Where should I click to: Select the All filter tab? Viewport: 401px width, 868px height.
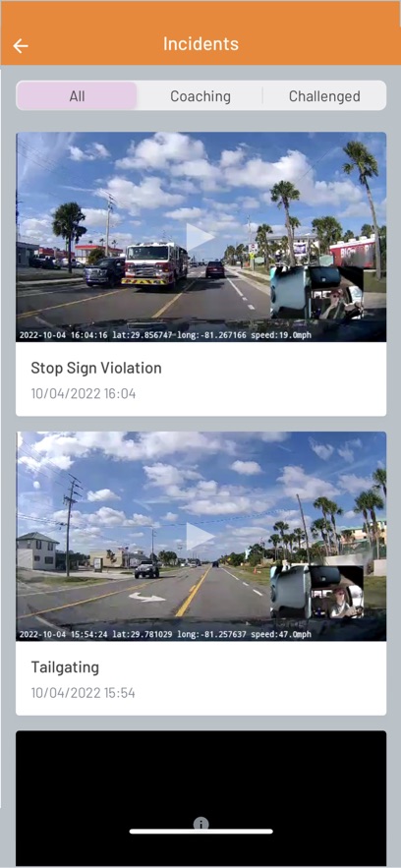coord(77,96)
